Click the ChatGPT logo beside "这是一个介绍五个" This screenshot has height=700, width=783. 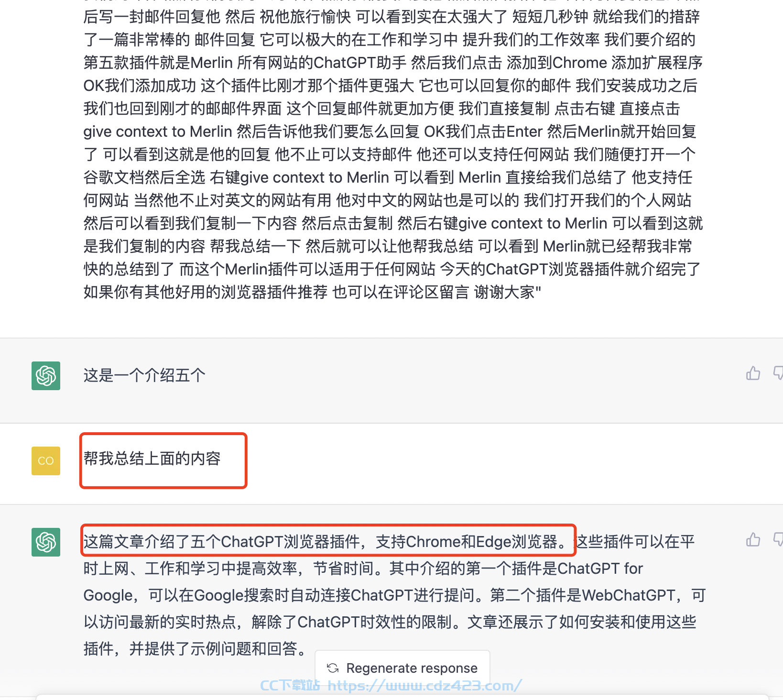click(46, 376)
